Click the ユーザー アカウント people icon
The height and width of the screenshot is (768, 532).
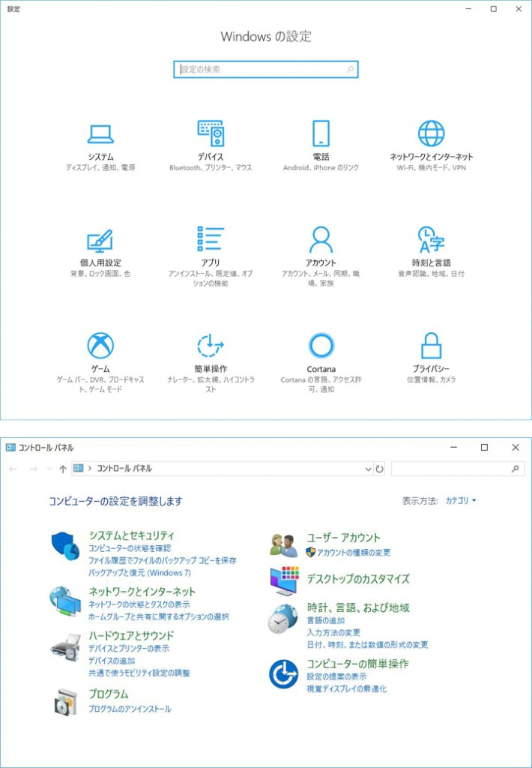(283, 545)
